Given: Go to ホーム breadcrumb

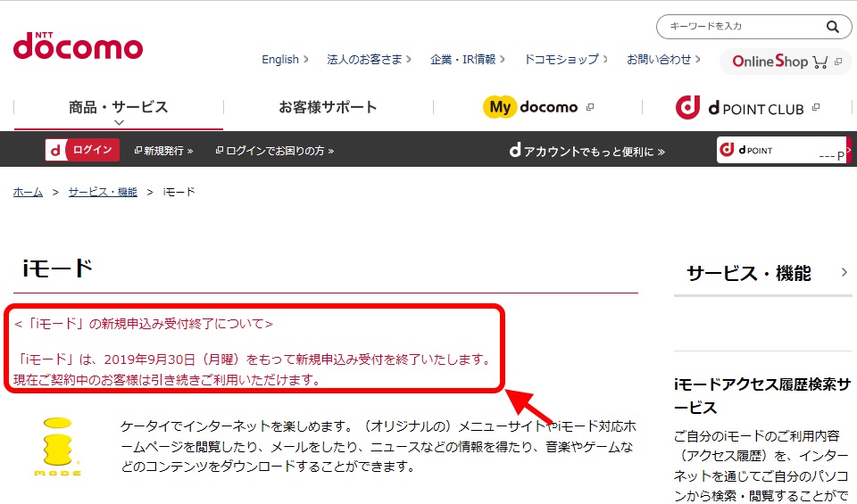Looking at the screenshot, I should [x=28, y=192].
